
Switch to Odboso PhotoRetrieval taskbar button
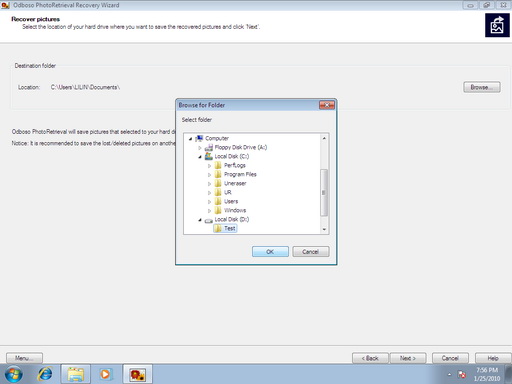pos(138,374)
